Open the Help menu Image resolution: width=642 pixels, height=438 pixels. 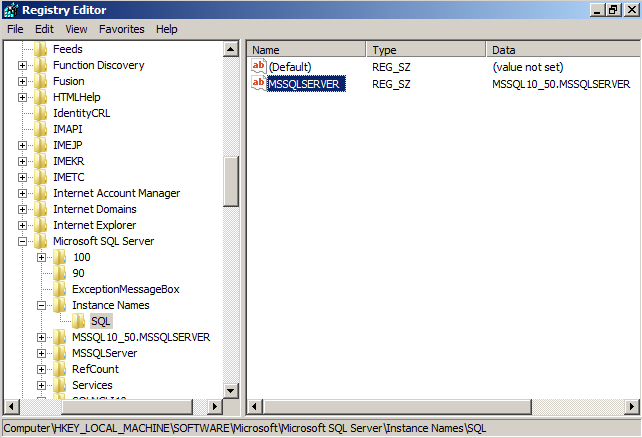[167, 29]
